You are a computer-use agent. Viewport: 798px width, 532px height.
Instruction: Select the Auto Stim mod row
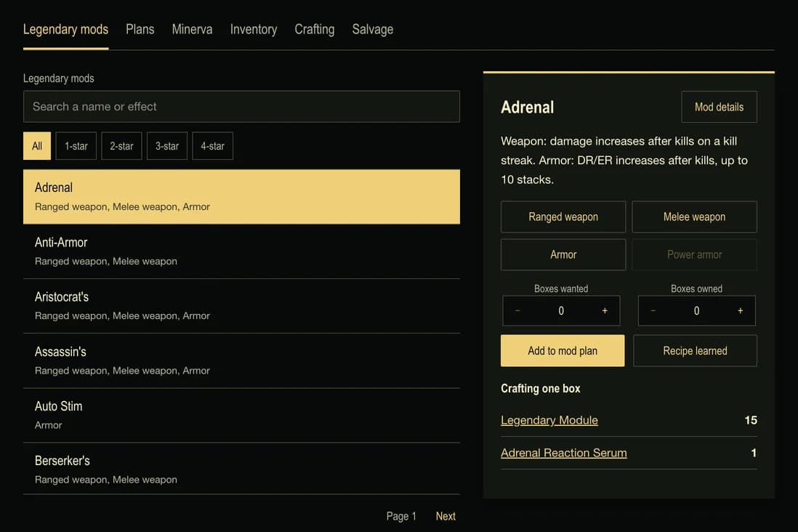(x=241, y=416)
